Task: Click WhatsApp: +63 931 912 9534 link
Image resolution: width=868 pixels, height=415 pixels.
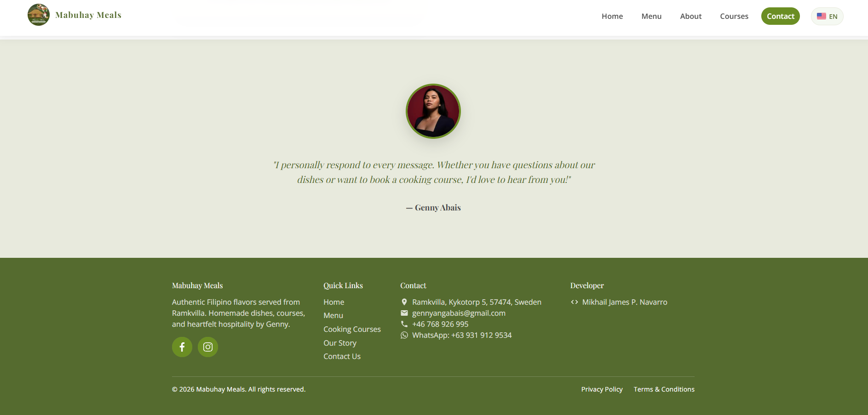Action: [462, 335]
